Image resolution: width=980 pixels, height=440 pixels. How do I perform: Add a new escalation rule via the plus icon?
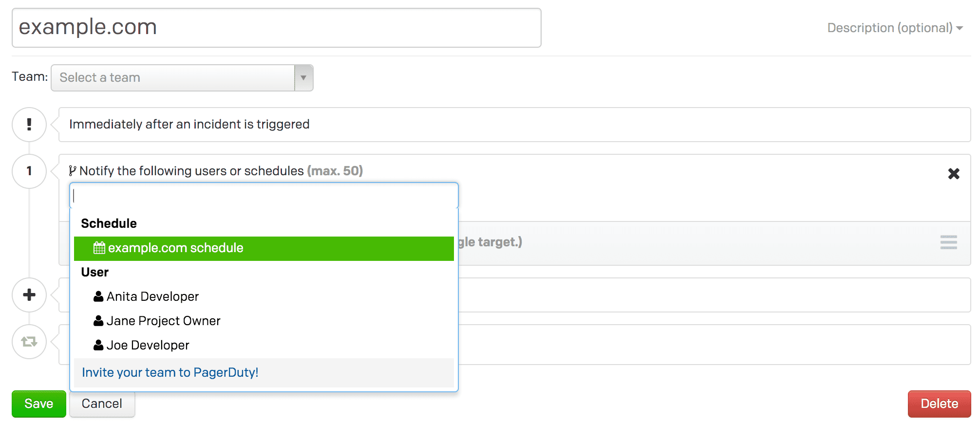coord(29,294)
